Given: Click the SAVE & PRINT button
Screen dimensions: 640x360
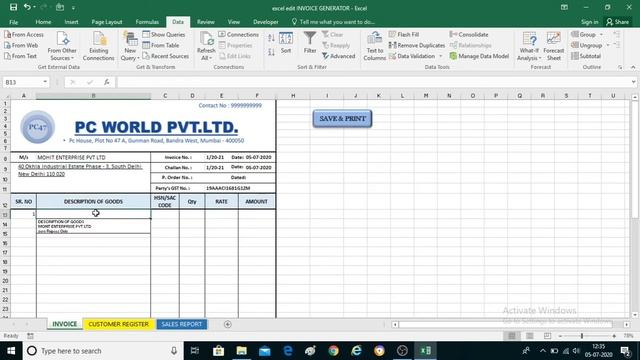Looking at the screenshot, I should click(x=342, y=119).
